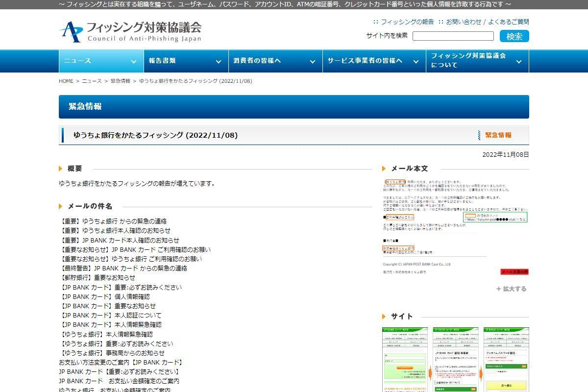The height and width of the screenshot is (392, 588).
Task: Click the 緊急情報 blue section banner
Action: pyautogui.click(x=294, y=107)
